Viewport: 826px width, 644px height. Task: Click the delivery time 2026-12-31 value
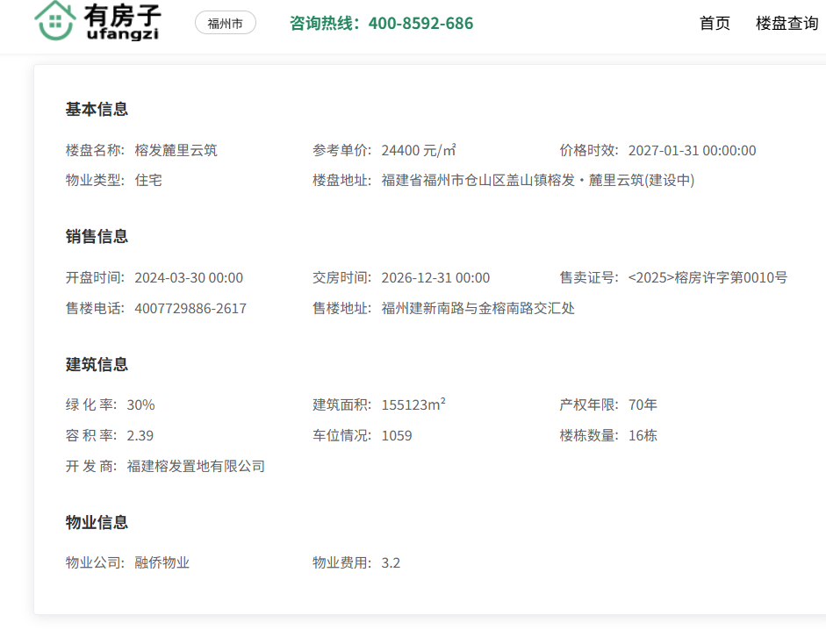pyautogui.click(x=435, y=278)
